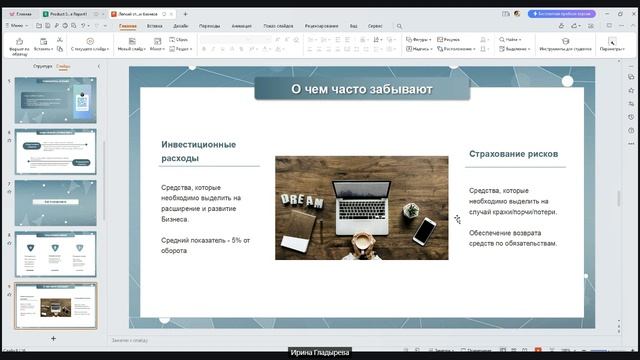
Task: Switch to the Product S... Report document tab
Action: pyautogui.click(x=69, y=14)
